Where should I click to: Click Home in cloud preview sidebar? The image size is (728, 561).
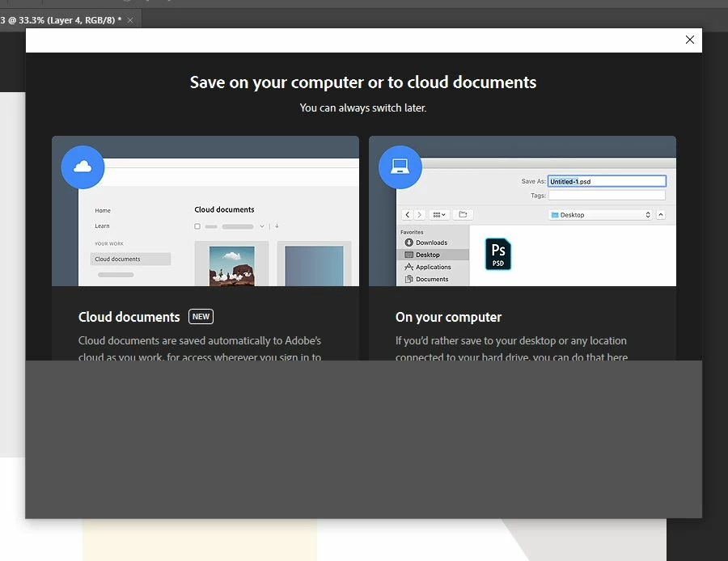(x=103, y=211)
